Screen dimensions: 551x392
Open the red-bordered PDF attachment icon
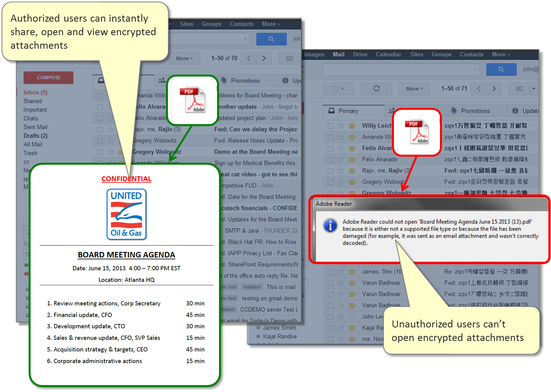[x=417, y=132]
